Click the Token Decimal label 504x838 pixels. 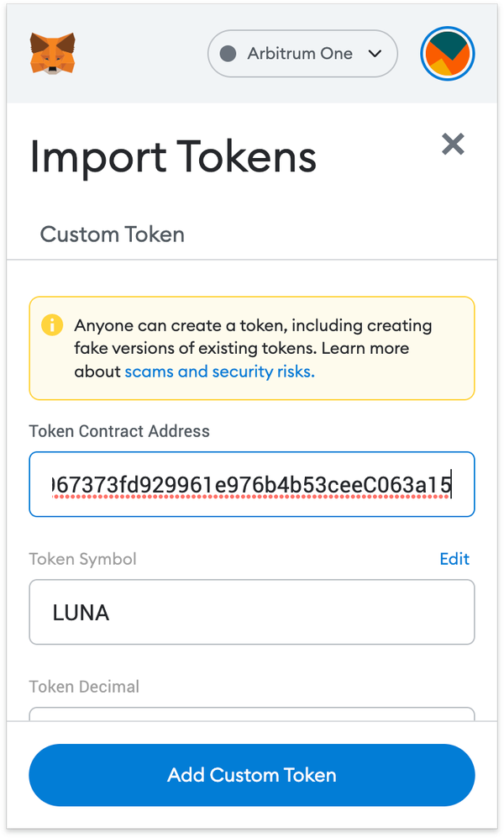click(x=84, y=687)
